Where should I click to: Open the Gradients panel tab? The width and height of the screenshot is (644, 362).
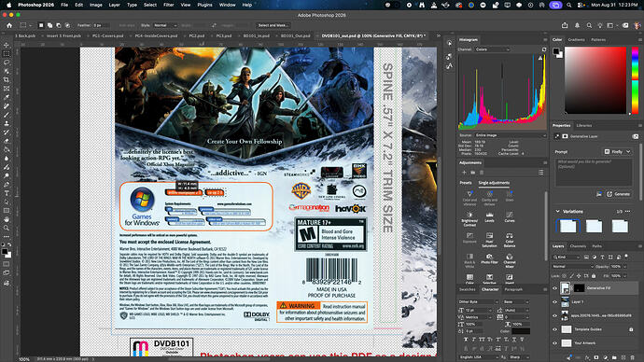(576, 40)
